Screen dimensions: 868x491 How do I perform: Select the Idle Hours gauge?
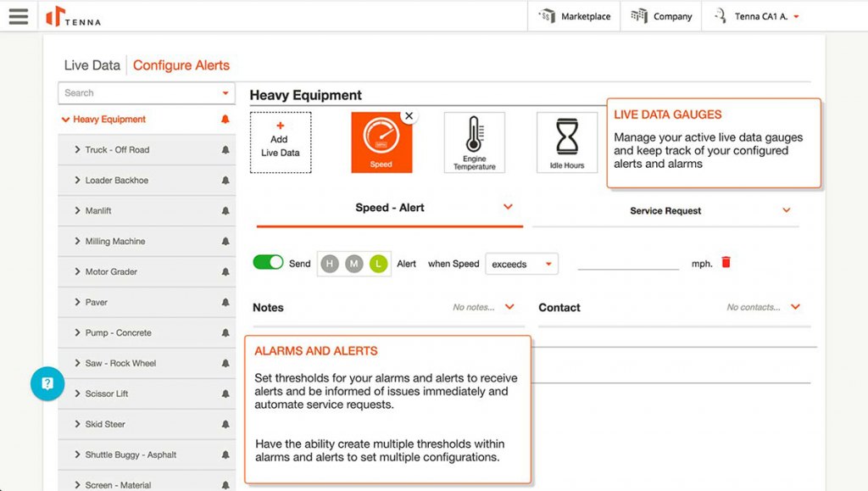click(x=565, y=142)
